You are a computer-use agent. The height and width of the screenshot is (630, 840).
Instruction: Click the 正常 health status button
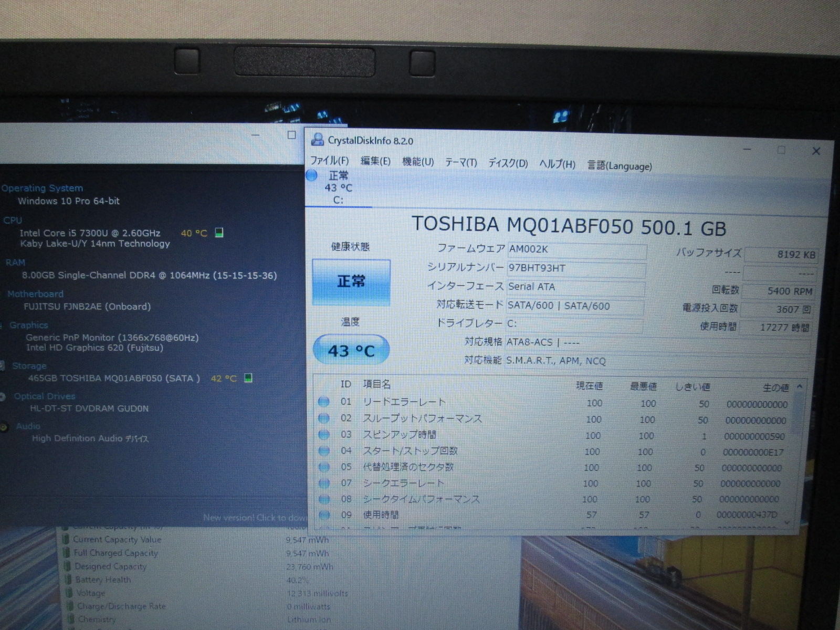click(x=351, y=282)
